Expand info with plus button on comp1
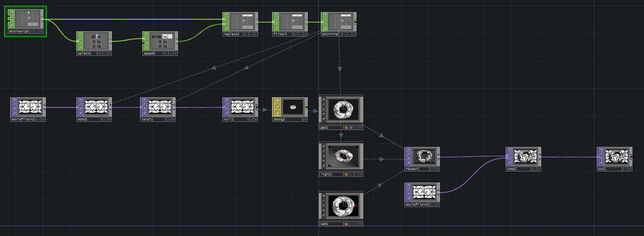Screen dimensions: 644x236 pyautogui.click(x=538, y=169)
